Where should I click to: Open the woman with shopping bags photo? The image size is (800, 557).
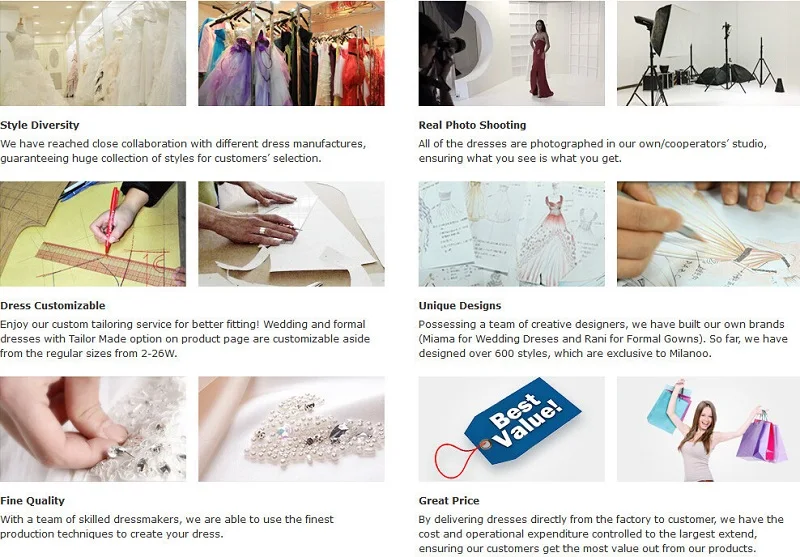[709, 429]
